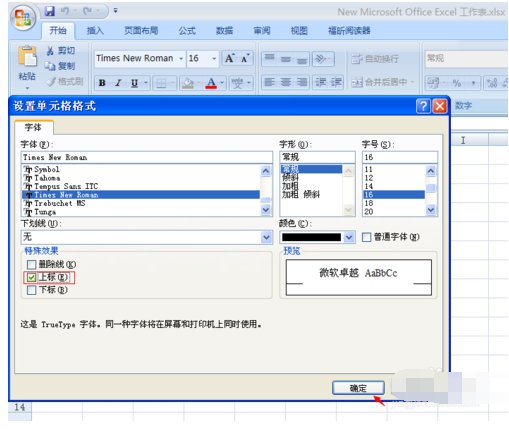Toggle Italic formatting in ribbon

pos(118,83)
